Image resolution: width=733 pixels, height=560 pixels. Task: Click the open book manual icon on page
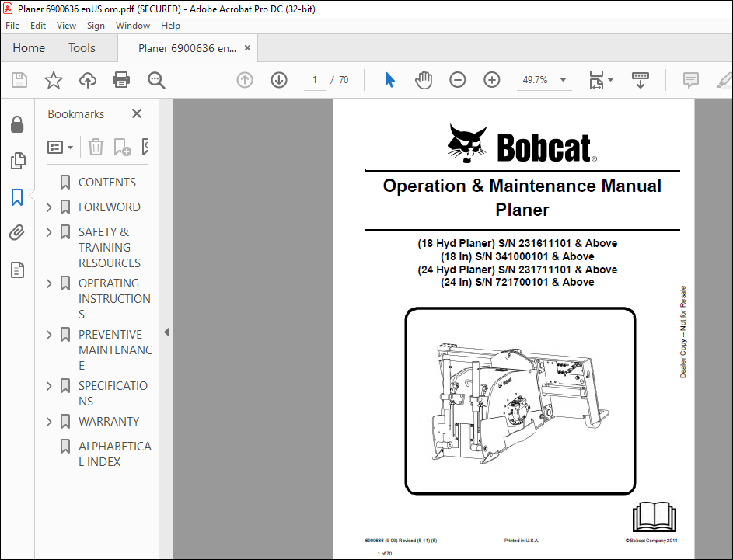coord(654,517)
